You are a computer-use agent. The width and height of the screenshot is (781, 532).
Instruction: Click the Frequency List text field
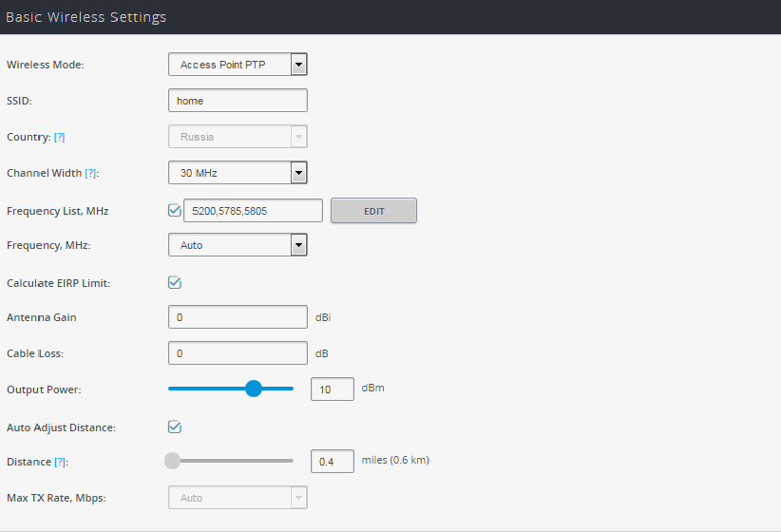[x=253, y=211]
